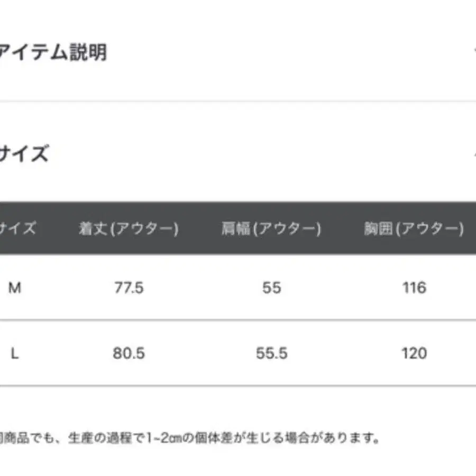The height and width of the screenshot is (476, 476).
Task: Click the 55.5 shoulder width value
Action: click(x=271, y=353)
